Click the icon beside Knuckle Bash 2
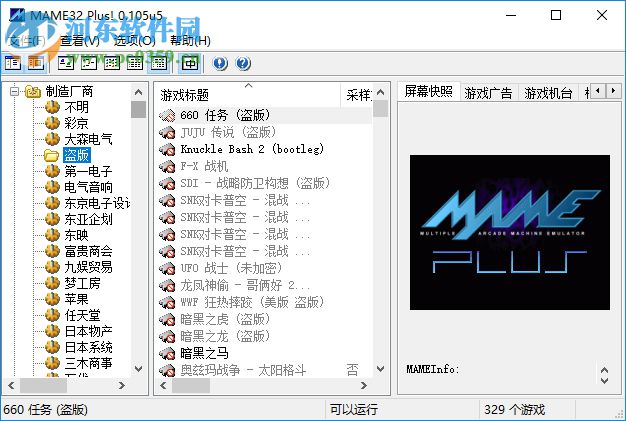Viewport: 626px width, 421px height. coord(167,150)
